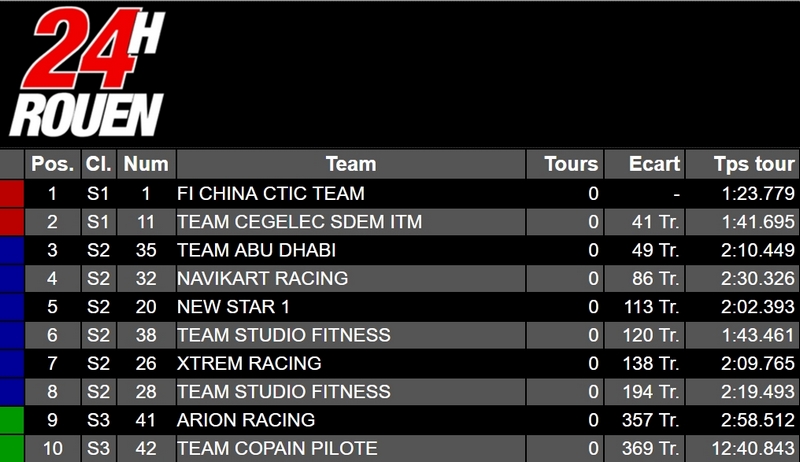Click green class swatch beside ARION RACING
This screenshot has height=462, width=800.
tap(12, 420)
